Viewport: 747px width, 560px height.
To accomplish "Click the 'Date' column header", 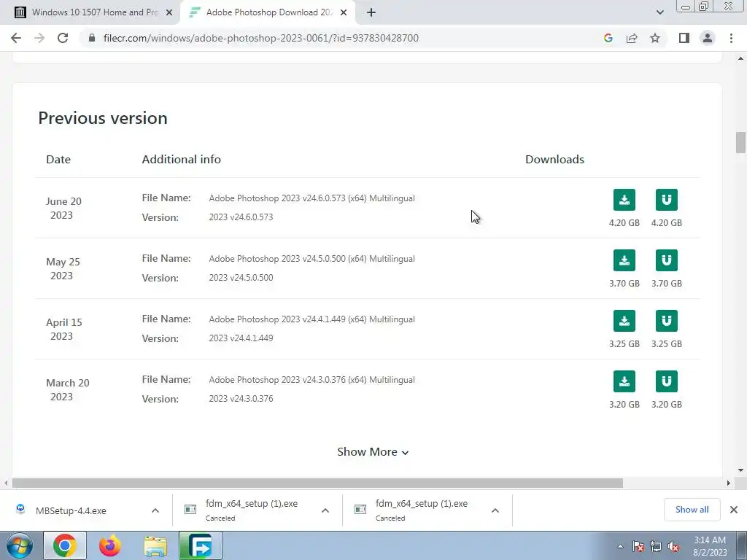I will (x=58, y=159).
